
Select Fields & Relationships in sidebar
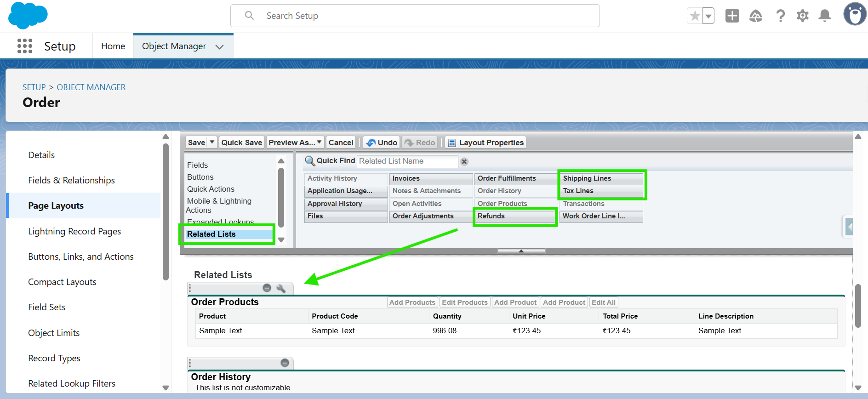pos(71,180)
